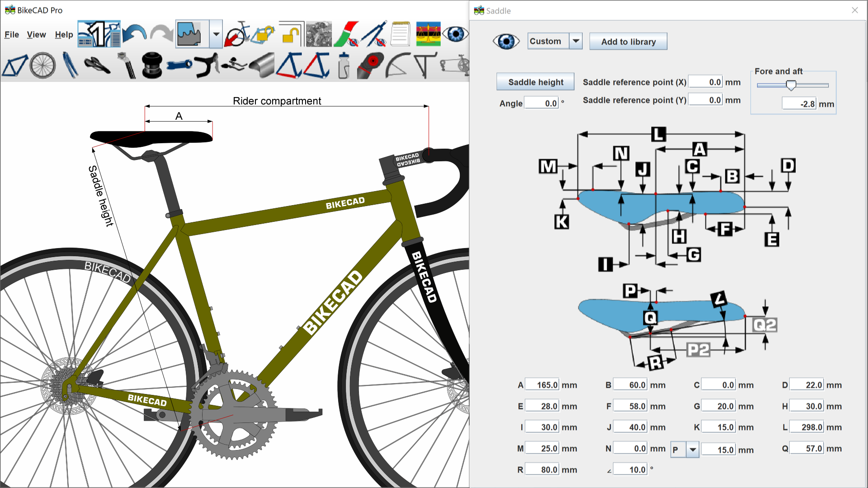The height and width of the screenshot is (488, 868).
Task: Edit Saddle reference point (X) field
Action: [x=705, y=82]
